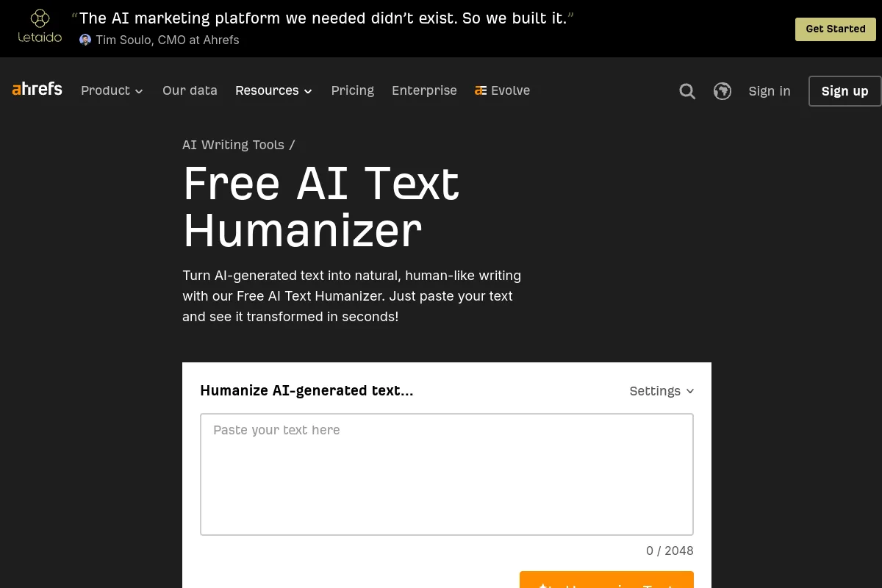
Task: Expand the Product menu
Action: coord(112,90)
